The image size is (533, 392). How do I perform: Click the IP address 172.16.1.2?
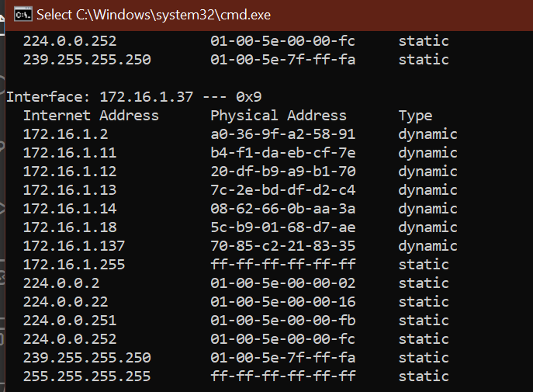pos(66,134)
